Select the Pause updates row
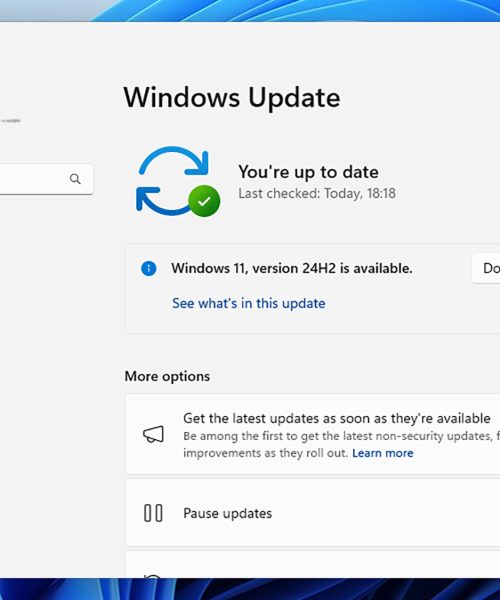500x600 pixels. tap(313, 513)
